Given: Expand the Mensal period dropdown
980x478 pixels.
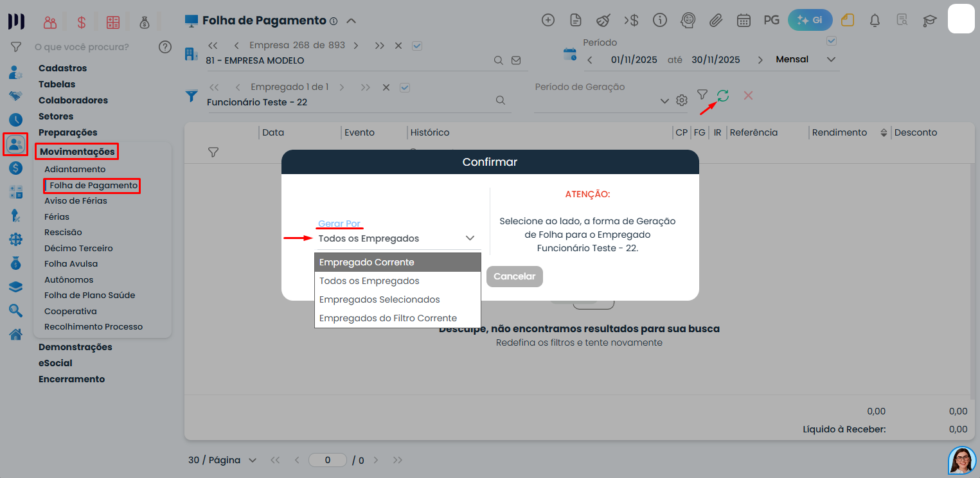Looking at the screenshot, I should 831,59.
